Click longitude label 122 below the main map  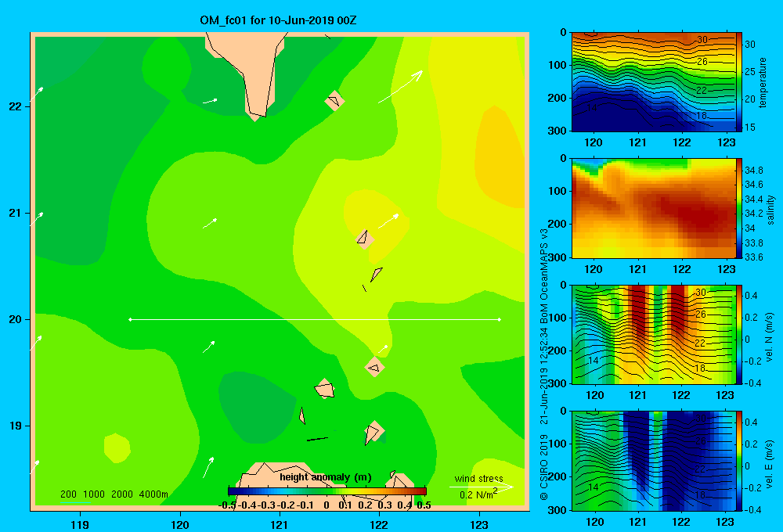379,524
